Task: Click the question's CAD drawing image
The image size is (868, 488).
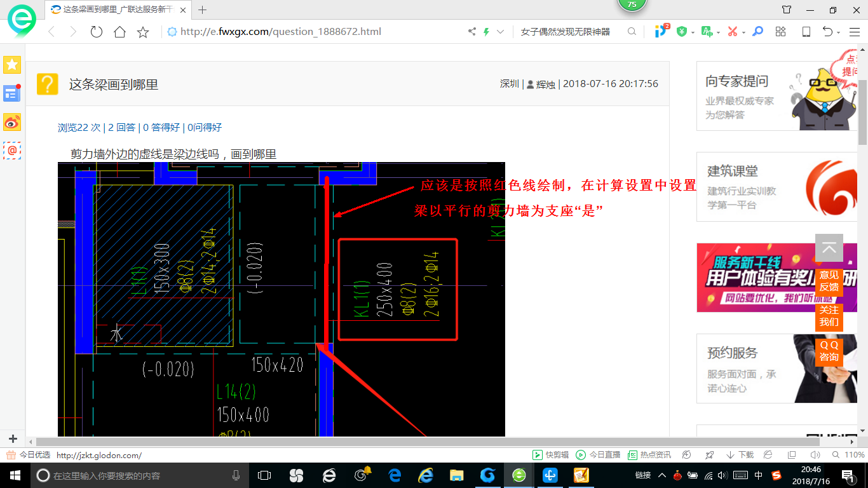Action: [x=281, y=299]
